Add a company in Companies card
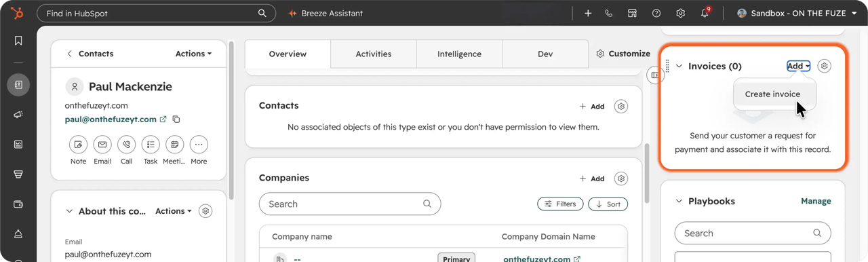The image size is (868, 262). pos(592,179)
